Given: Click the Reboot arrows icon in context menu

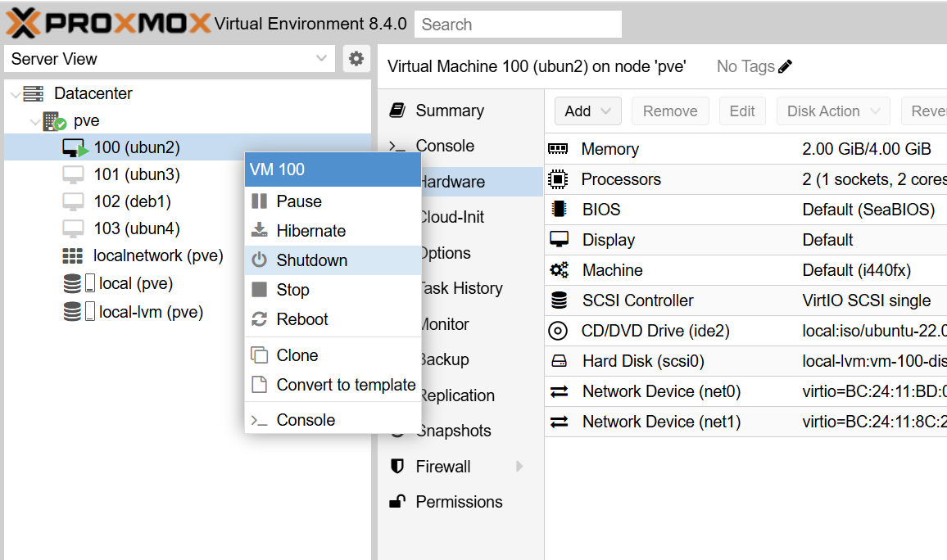Looking at the screenshot, I should pos(259,319).
